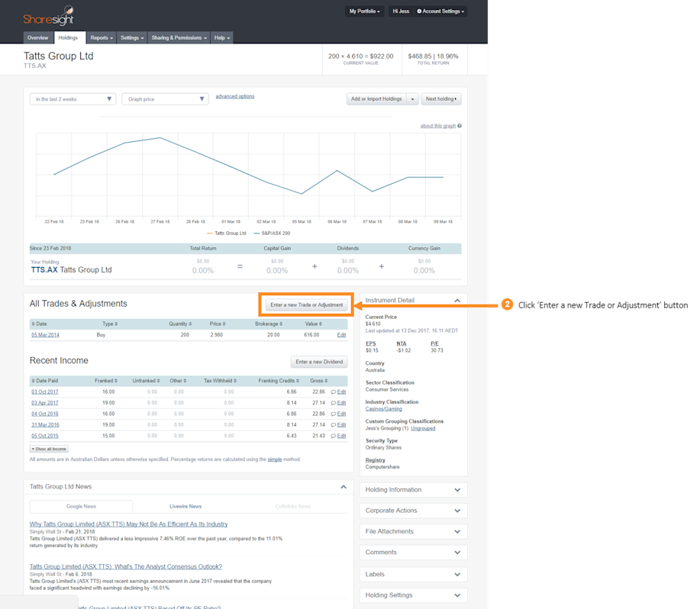The height and width of the screenshot is (609, 700).
Task: Edit the 03 Oct 2017 dividend
Action: [x=341, y=391]
